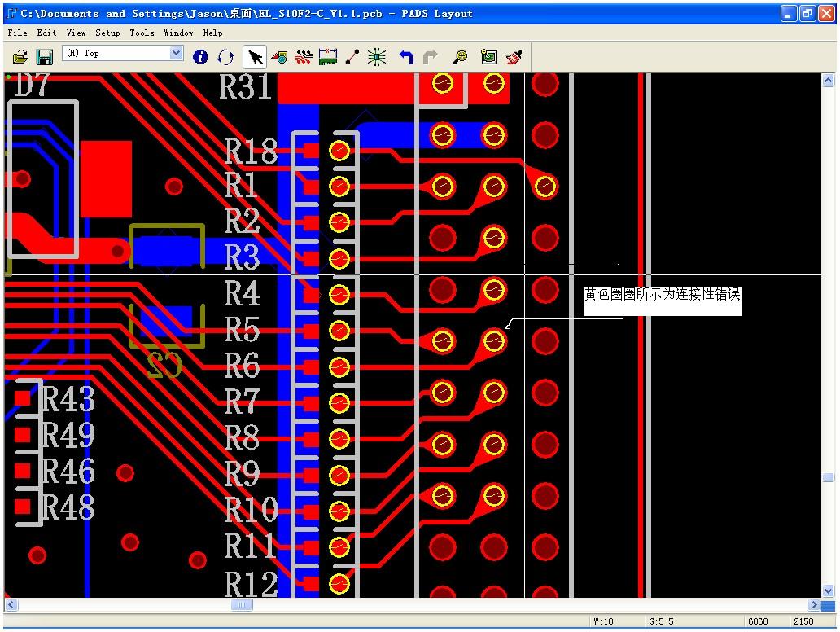Image resolution: width=840 pixels, height=632 pixels.
Task: Click the BGA toolbar icon
Action: 377,56
